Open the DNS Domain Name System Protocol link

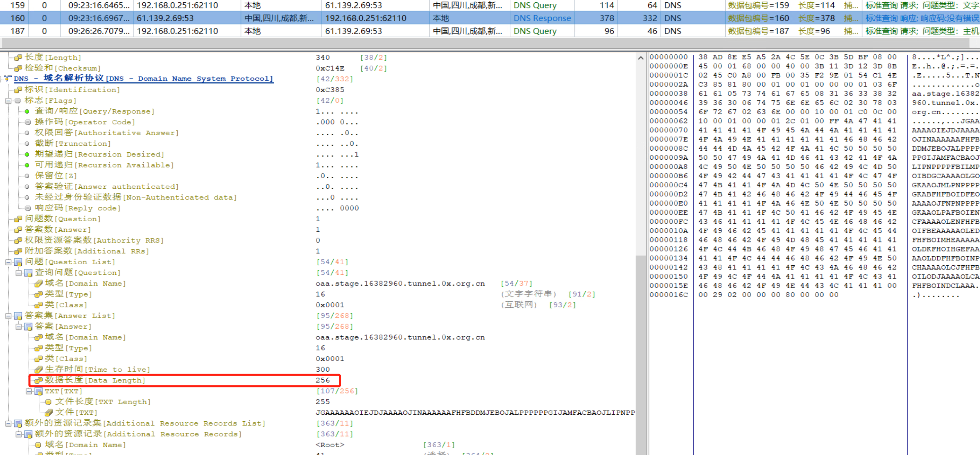143,79
